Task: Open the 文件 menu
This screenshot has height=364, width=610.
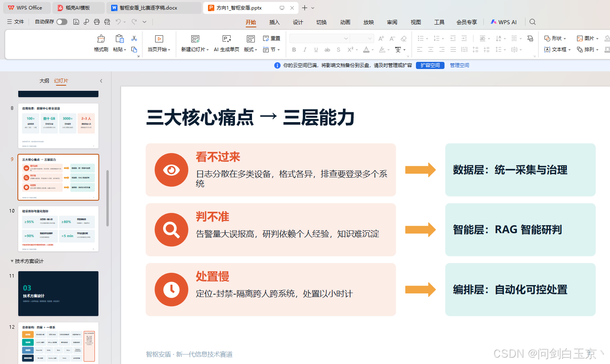Action: tap(15, 22)
